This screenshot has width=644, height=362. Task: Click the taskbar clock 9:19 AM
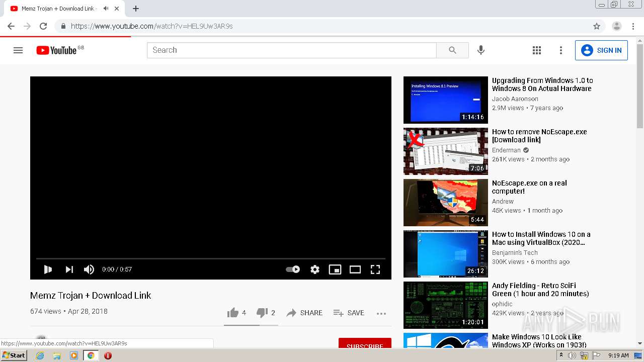(618, 355)
